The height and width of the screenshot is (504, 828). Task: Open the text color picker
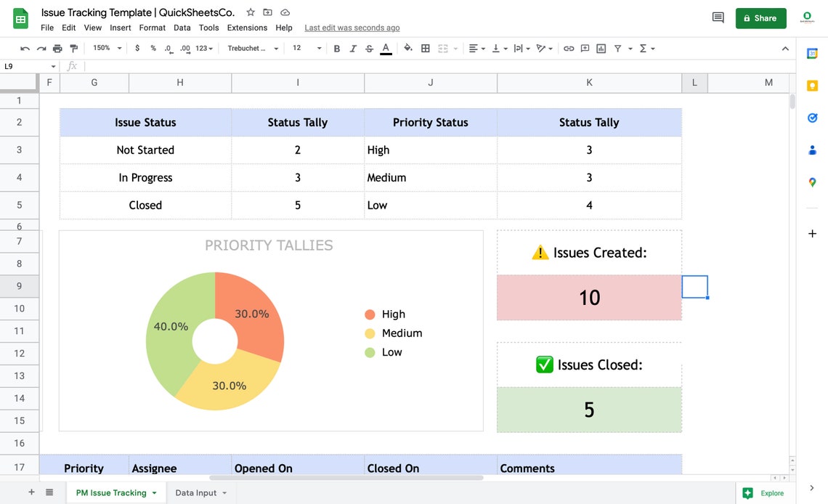tap(386, 49)
